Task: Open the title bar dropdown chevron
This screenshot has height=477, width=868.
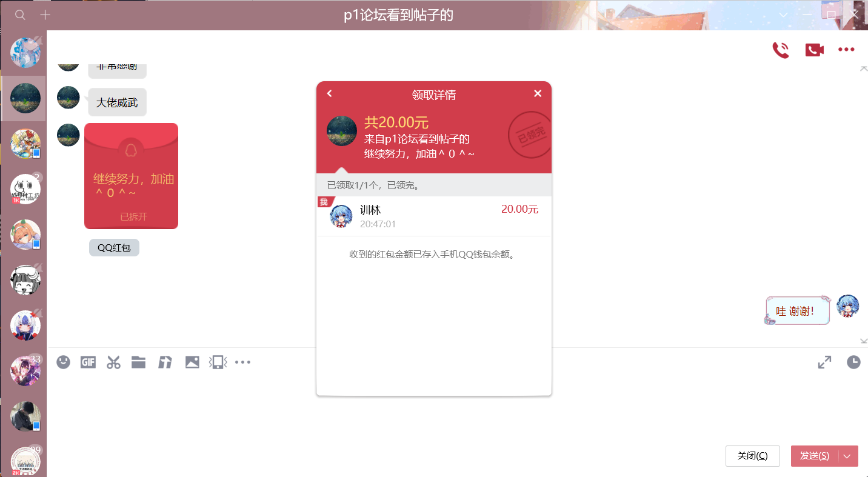Action: (783, 15)
